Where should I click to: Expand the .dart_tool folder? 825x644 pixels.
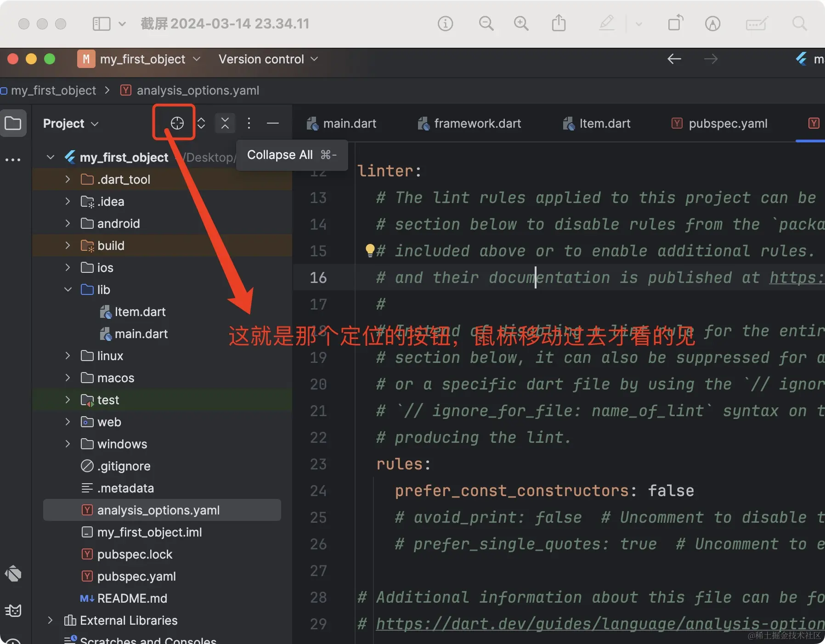pos(68,180)
